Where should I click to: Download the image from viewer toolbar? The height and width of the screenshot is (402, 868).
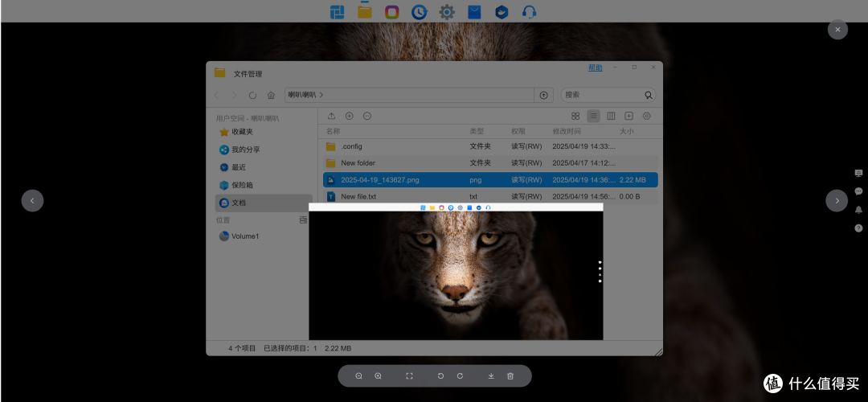pyautogui.click(x=490, y=376)
